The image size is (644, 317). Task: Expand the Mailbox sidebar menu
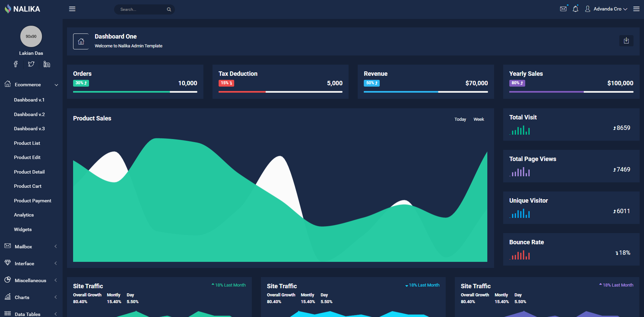(31, 247)
